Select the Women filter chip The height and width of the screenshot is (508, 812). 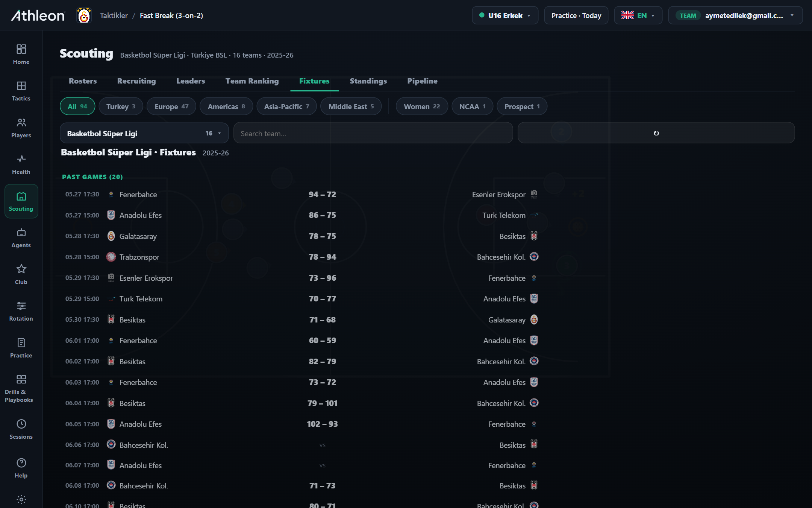(x=422, y=106)
